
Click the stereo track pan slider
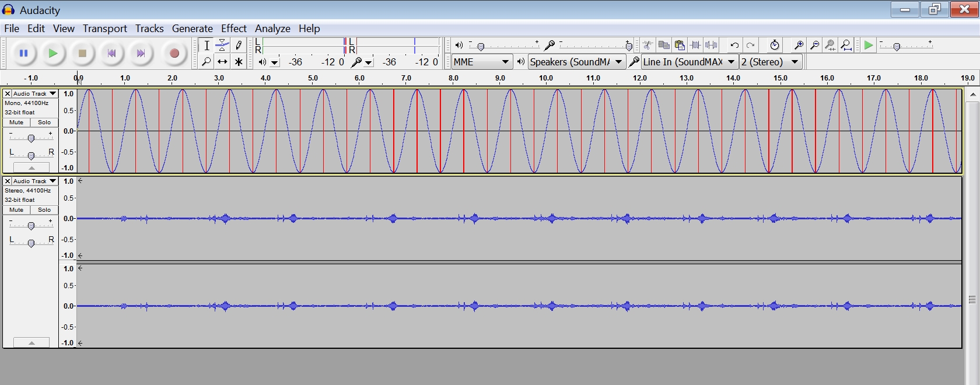tap(31, 242)
